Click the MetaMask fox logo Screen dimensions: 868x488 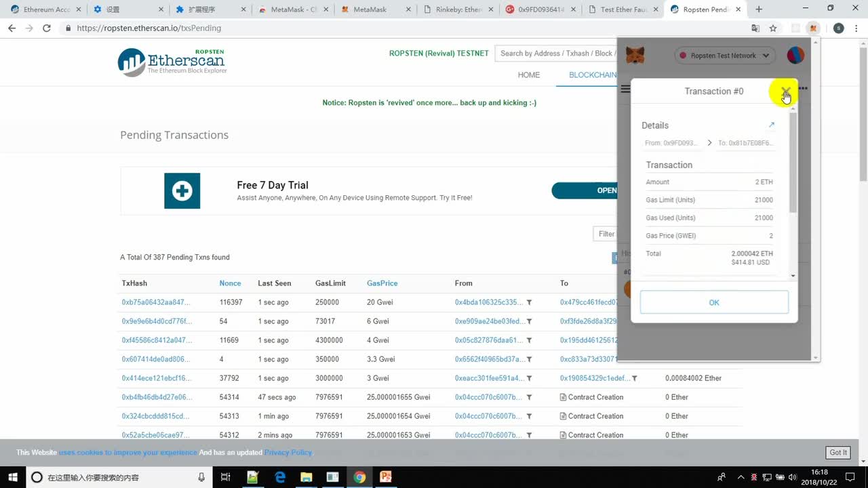pyautogui.click(x=635, y=56)
